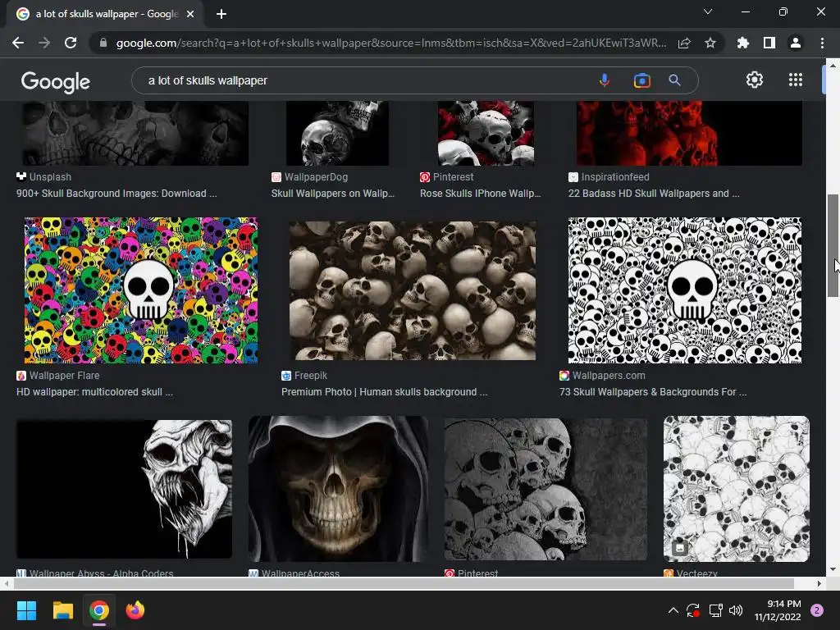Open network settings tray icon
840x630 pixels.
tap(715, 610)
